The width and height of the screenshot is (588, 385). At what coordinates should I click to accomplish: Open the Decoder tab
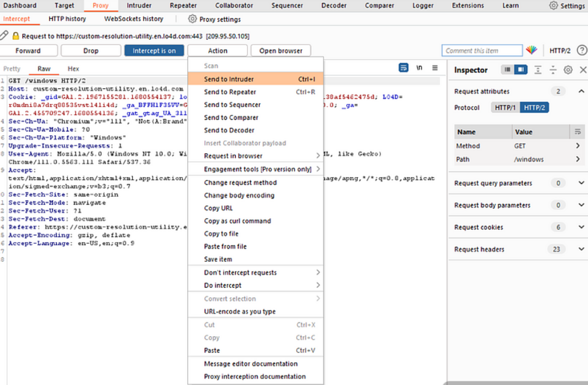(334, 6)
